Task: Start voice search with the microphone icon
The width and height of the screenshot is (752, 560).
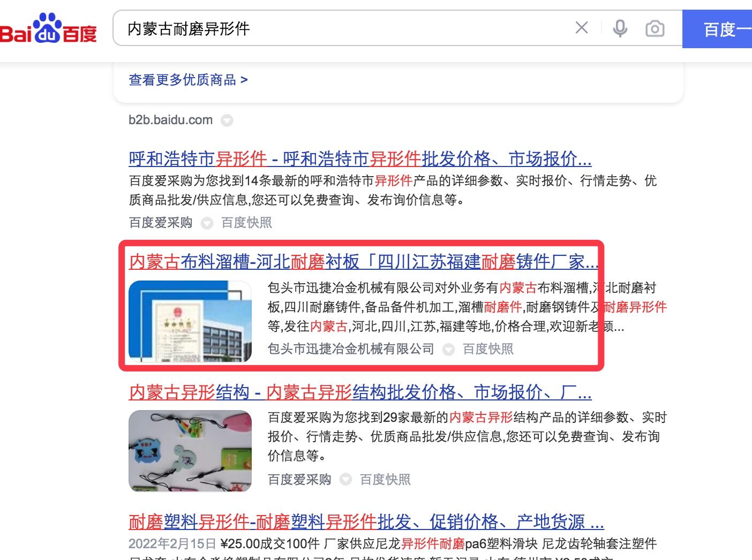Action: [620, 28]
